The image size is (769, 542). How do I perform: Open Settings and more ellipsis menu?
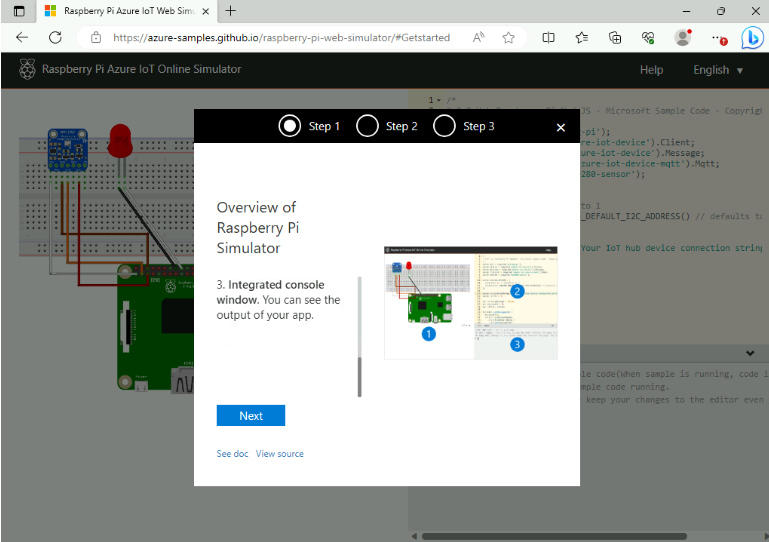click(718, 38)
